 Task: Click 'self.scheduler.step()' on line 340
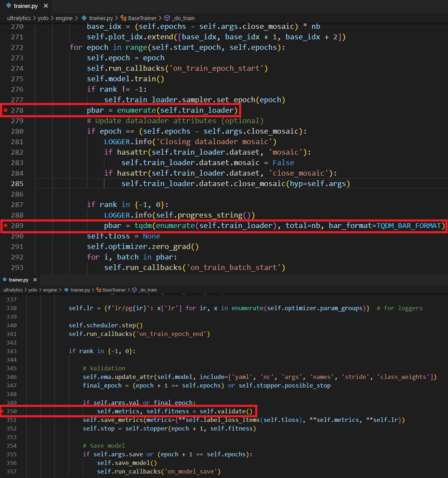(106, 325)
